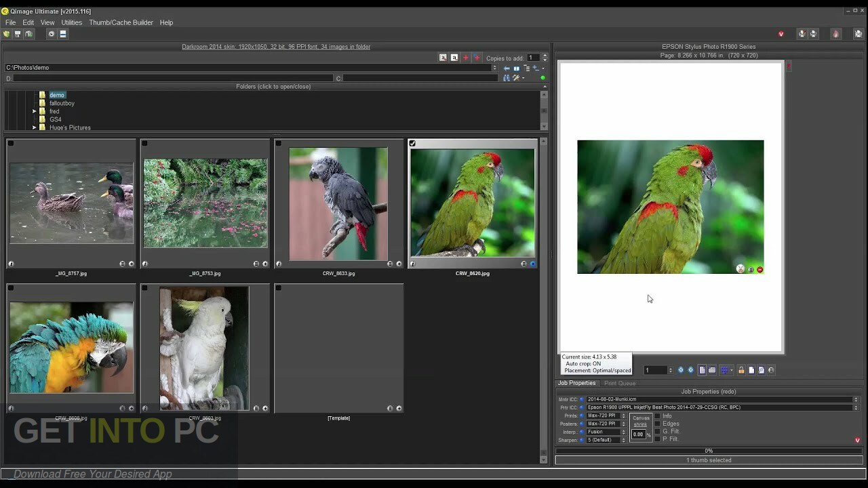868x488 pixels.
Task: Click the single page view icon below the preview
Action: pos(702,370)
